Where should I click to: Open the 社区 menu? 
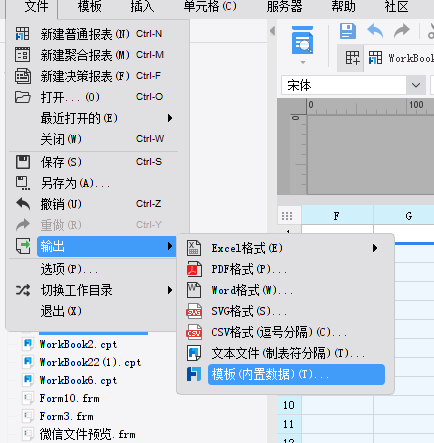pos(396,7)
